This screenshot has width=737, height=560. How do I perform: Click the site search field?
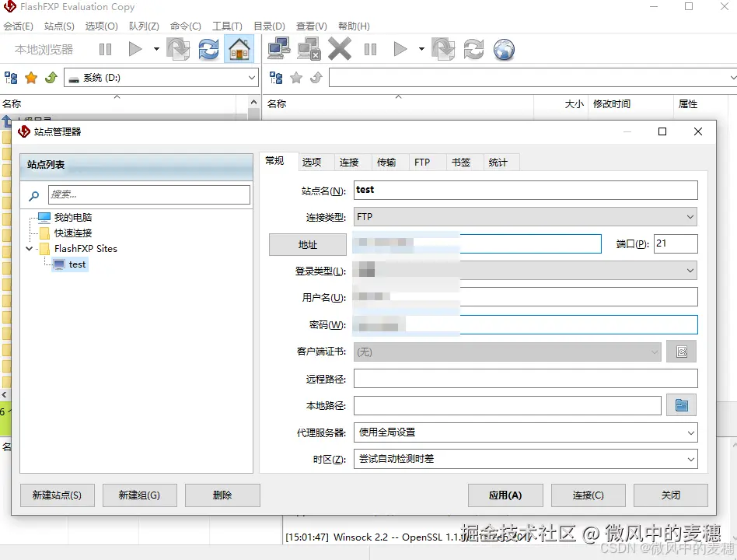coord(149,194)
